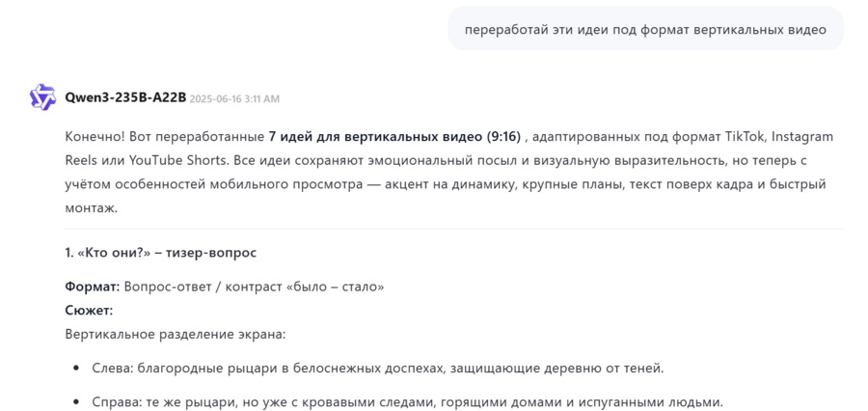Click the bullet dot before "Справа"
The height and width of the screenshot is (411, 868).
coord(76,402)
